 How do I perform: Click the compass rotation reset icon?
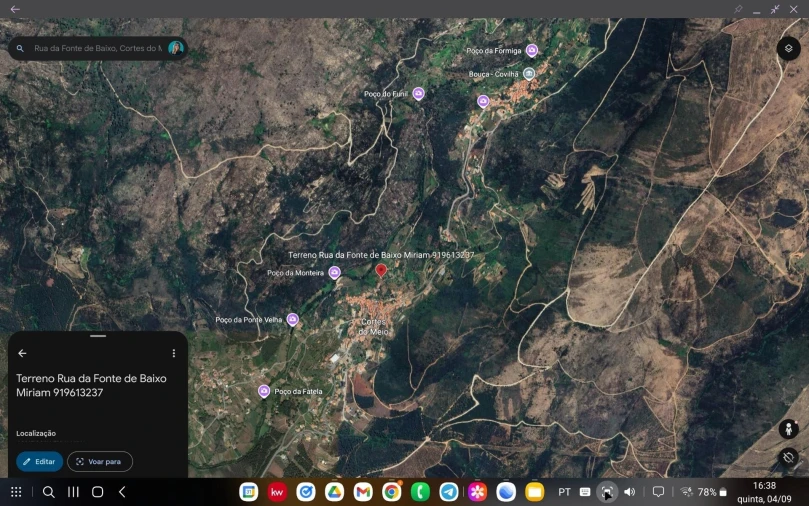[788, 457]
